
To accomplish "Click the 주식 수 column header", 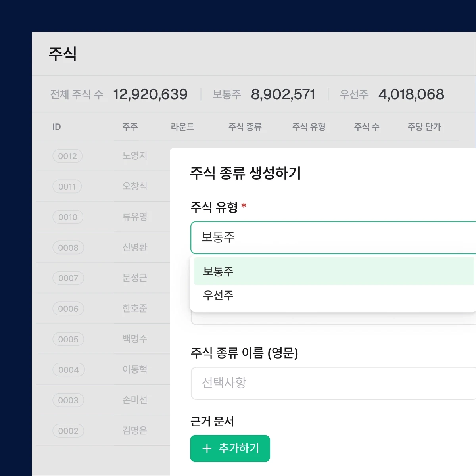I will [366, 127].
